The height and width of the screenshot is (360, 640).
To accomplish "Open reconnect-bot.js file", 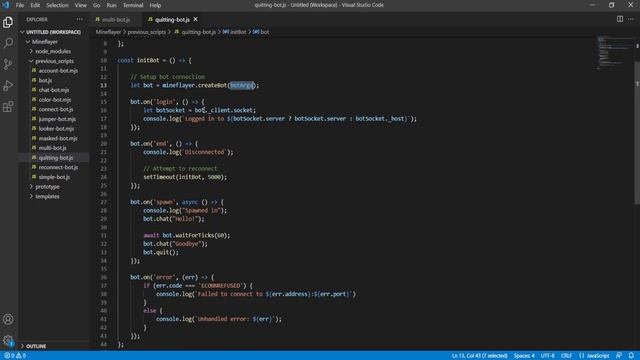I will tap(58, 167).
